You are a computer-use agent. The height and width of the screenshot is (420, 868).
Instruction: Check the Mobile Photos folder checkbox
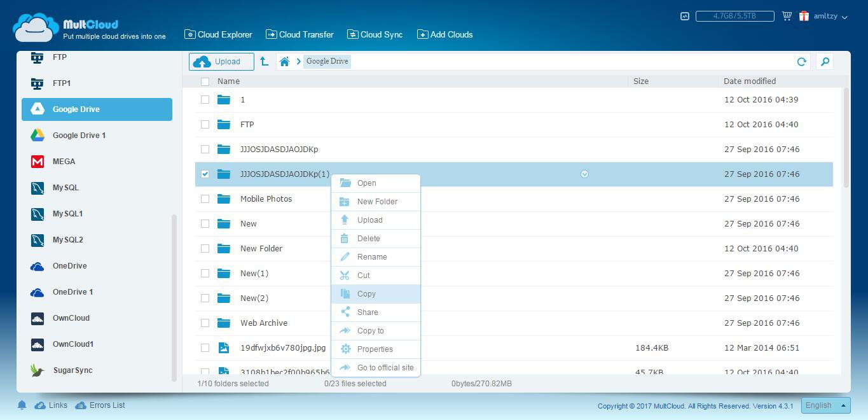click(x=205, y=199)
